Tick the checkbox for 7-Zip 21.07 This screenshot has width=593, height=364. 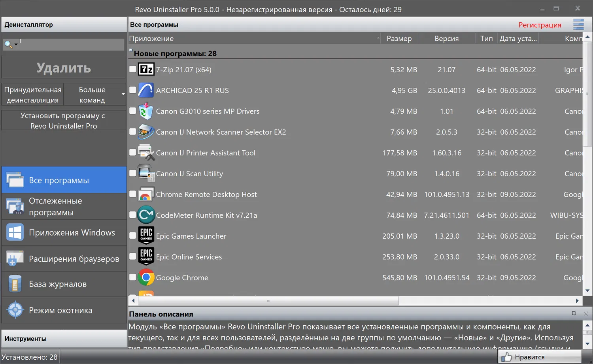(x=133, y=69)
